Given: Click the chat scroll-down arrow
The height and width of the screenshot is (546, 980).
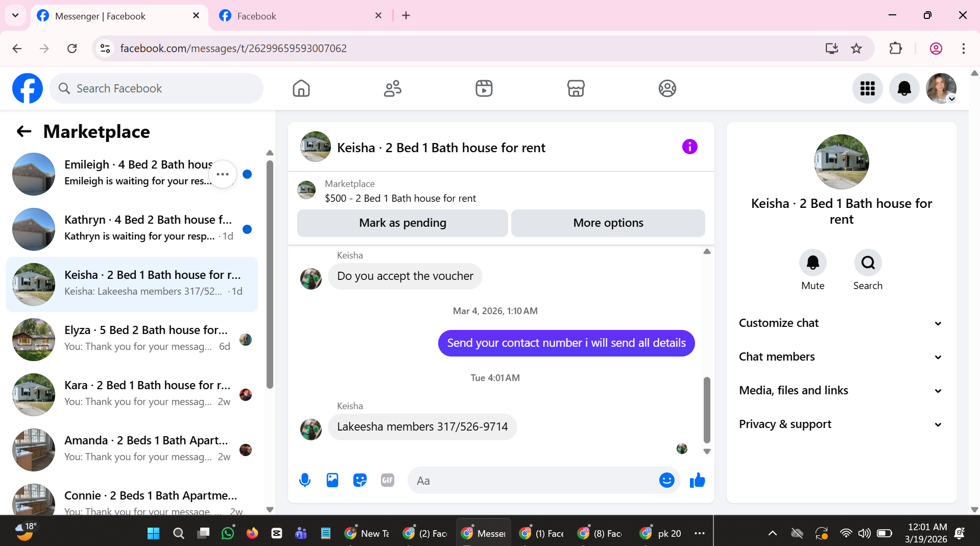Looking at the screenshot, I should 707,452.
